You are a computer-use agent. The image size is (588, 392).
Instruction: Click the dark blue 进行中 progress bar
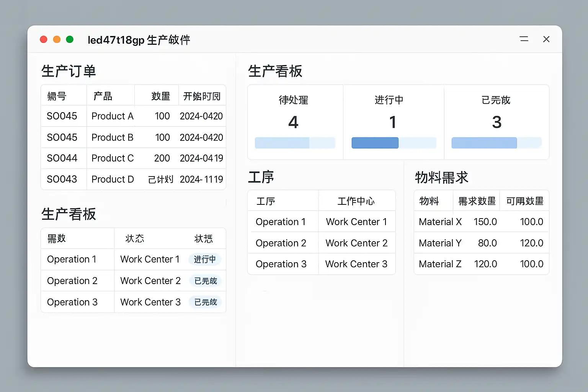click(x=375, y=143)
